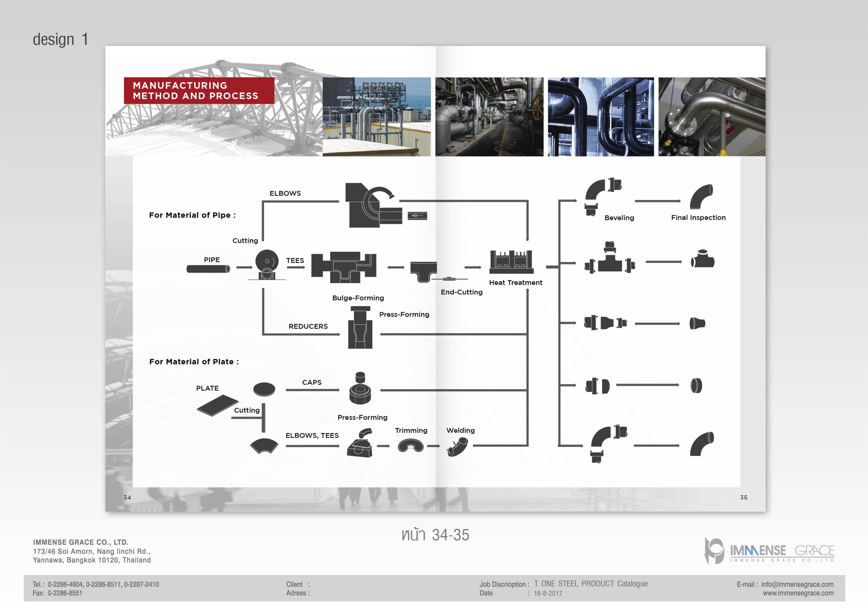This screenshot has width=868, height=613.
Task: Click the reducer press-forming icon
Action: [360, 328]
